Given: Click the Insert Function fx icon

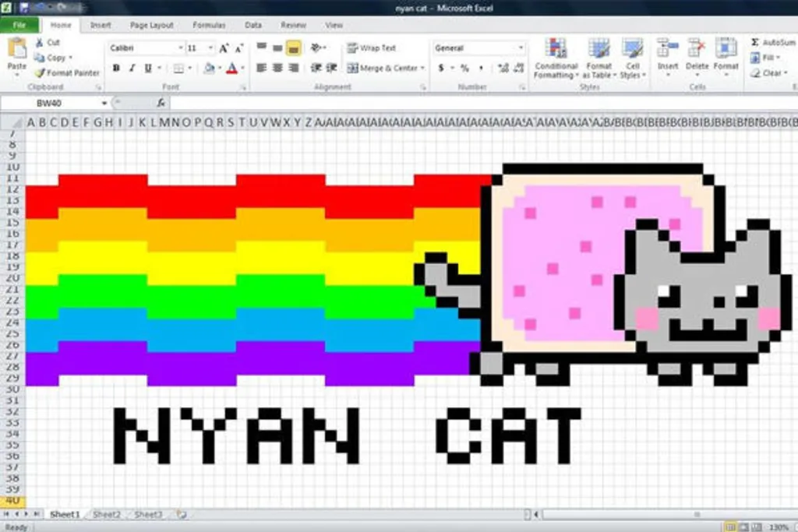Looking at the screenshot, I should (x=161, y=104).
